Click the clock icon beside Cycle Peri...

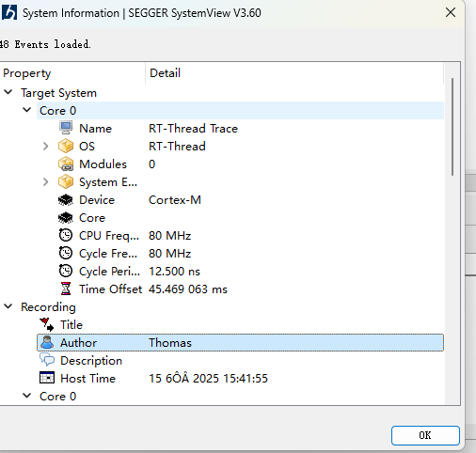tap(66, 271)
